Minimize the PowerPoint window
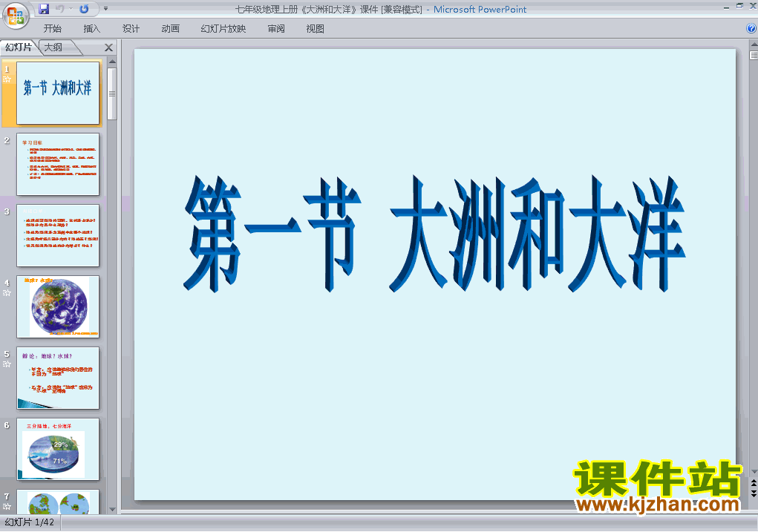 (x=727, y=6)
